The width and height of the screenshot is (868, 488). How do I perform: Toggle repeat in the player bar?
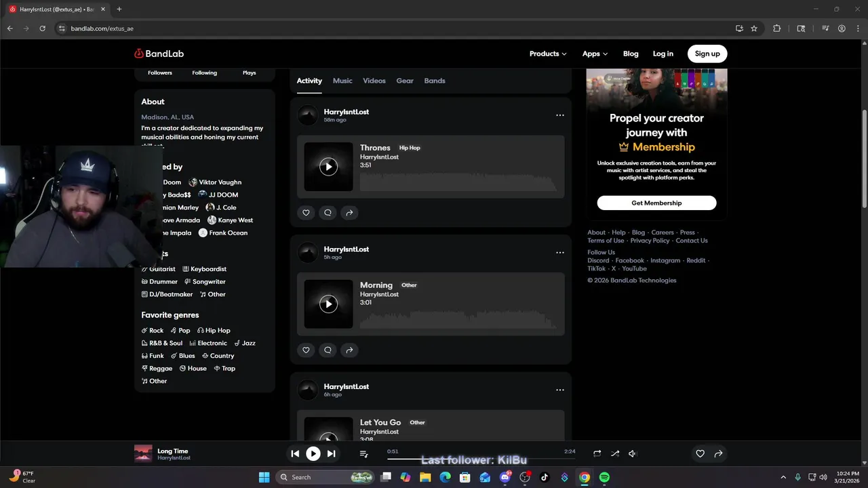[x=597, y=454]
